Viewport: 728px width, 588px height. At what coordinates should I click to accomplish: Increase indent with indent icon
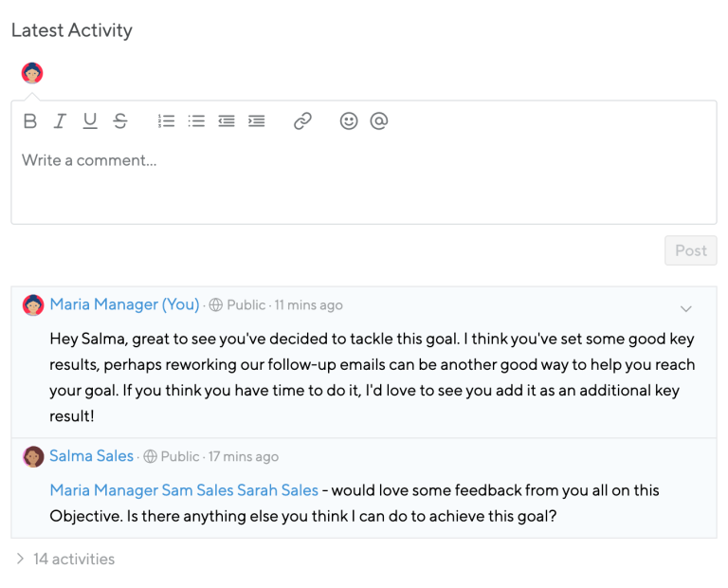pos(256,121)
